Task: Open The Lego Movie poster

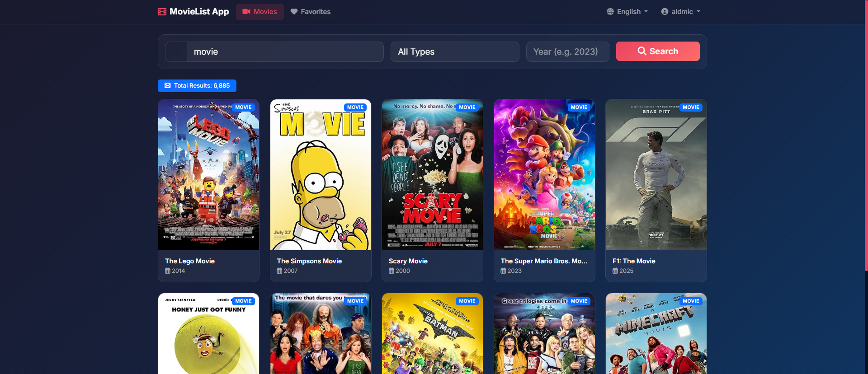Action: coord(208,175)
